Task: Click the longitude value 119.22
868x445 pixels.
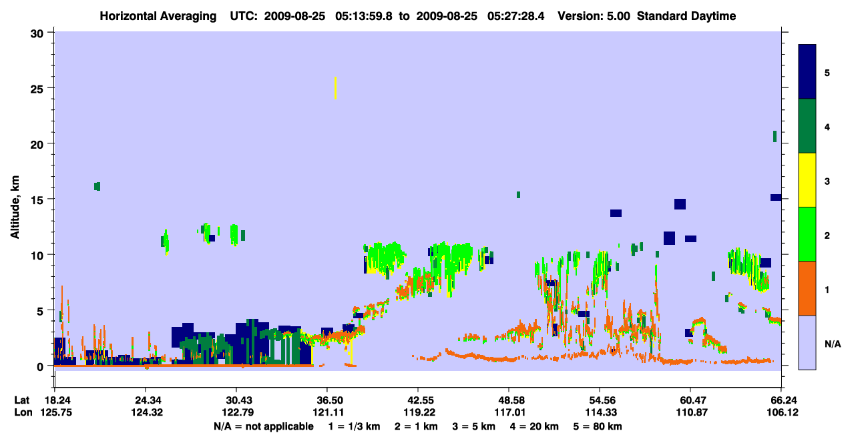Action: (x=418, y=412)
